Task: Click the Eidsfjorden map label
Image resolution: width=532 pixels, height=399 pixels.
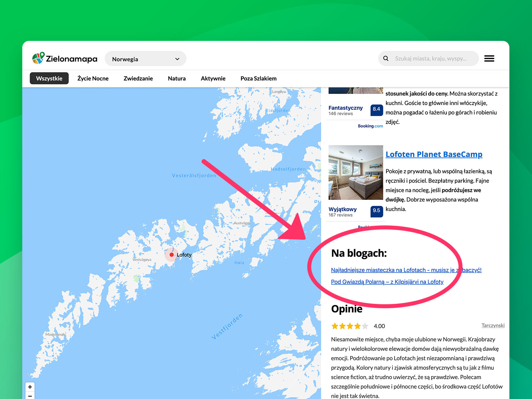Action: click(278, 111)
